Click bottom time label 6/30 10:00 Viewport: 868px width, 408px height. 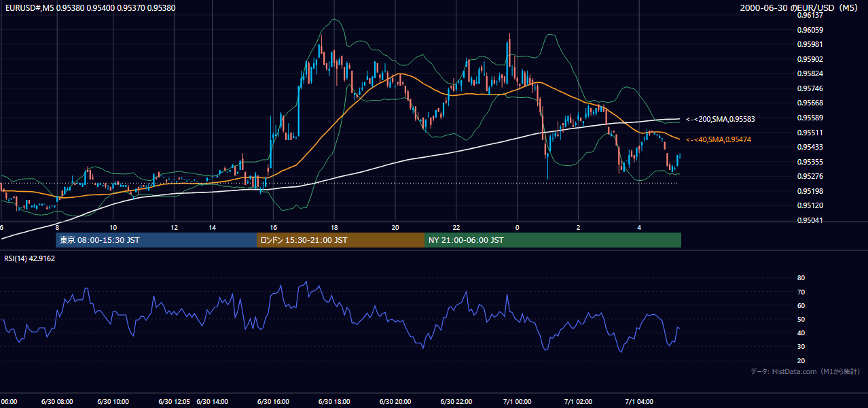(113, 402)
